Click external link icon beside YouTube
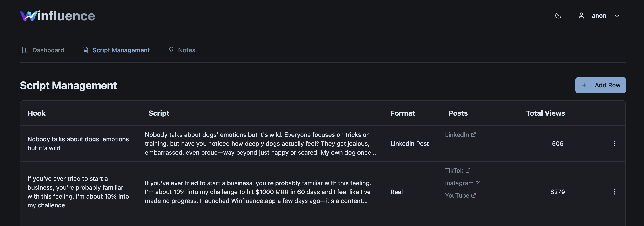The width and height of the screenshot is (644, 226). click(473, 195)
